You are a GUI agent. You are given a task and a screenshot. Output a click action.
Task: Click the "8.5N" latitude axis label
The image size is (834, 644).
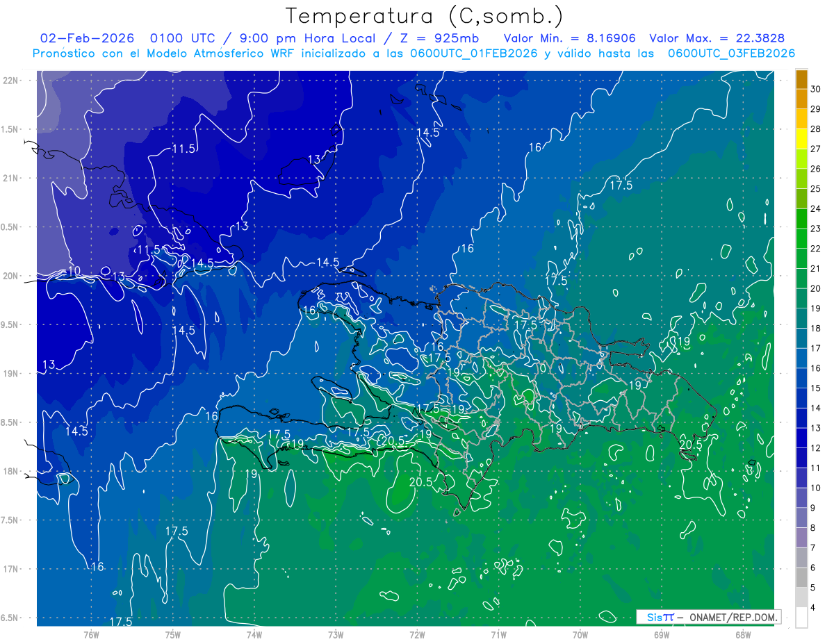pos(10,422)
